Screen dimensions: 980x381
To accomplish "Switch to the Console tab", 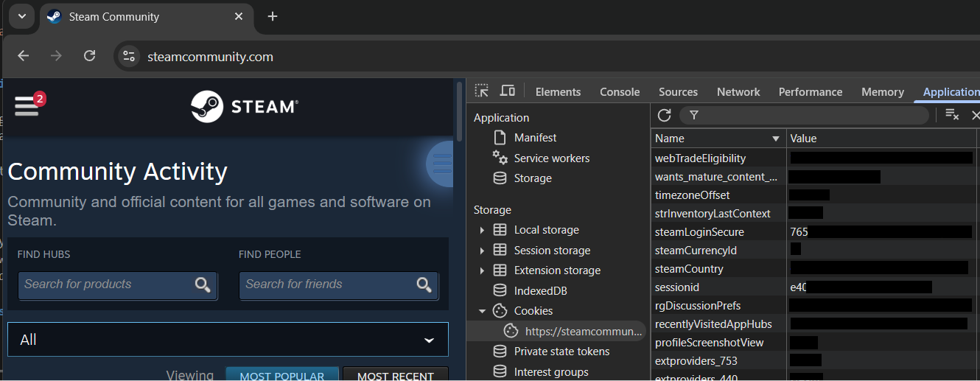I will click(620, 92).
